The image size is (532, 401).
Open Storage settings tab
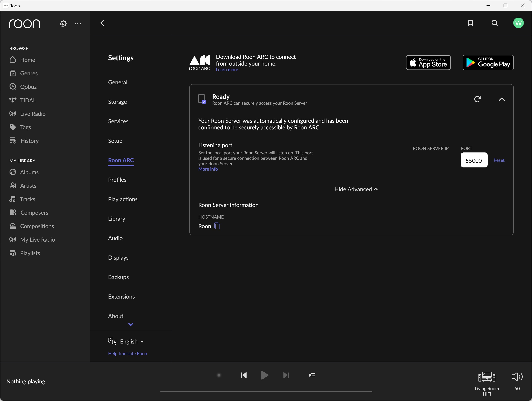pyautogui.click(x=117, y=102)
